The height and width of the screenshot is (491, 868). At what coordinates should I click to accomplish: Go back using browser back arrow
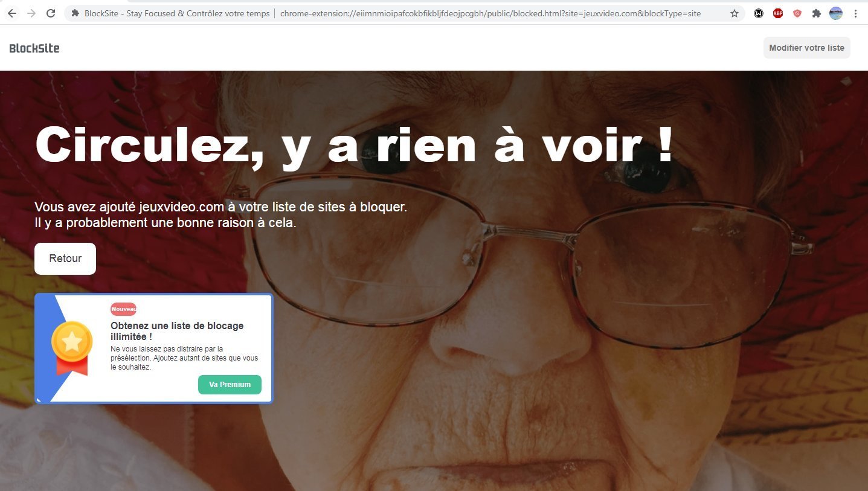pyautogui.click(x=12, y=13)
